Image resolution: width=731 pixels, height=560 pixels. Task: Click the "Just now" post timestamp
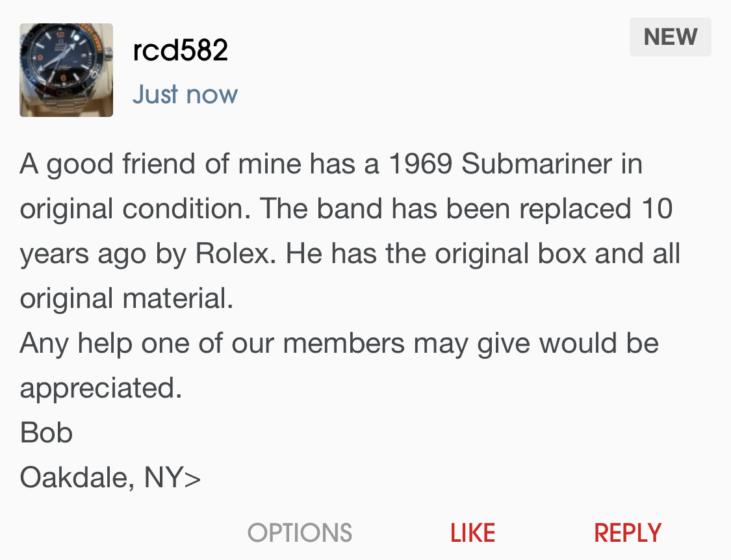tap(185, 94)
